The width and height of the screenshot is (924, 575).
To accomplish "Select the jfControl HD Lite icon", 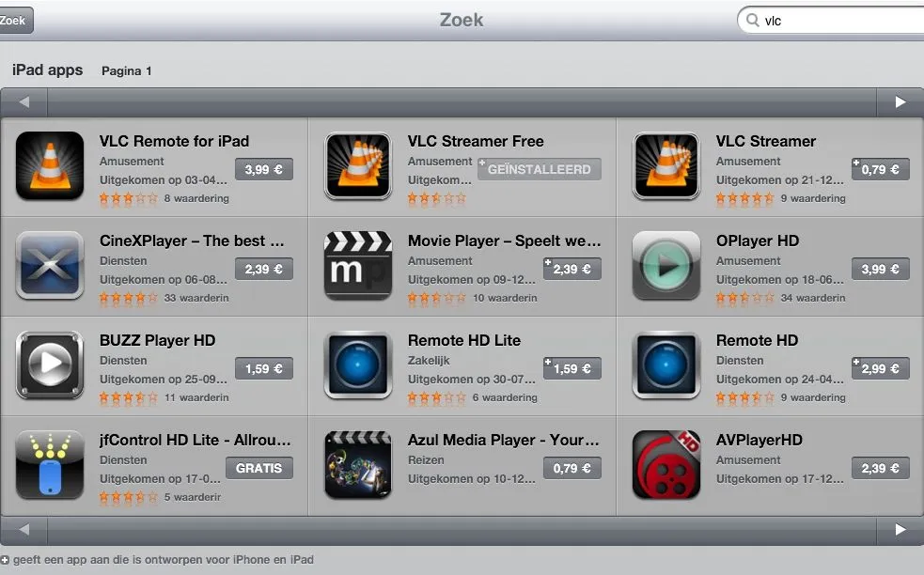I will (50, 465).
